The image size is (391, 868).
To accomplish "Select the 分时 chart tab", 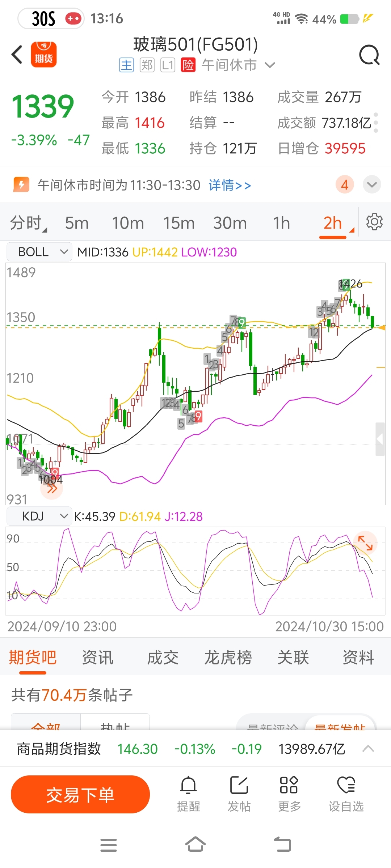I will pos(26,223).
